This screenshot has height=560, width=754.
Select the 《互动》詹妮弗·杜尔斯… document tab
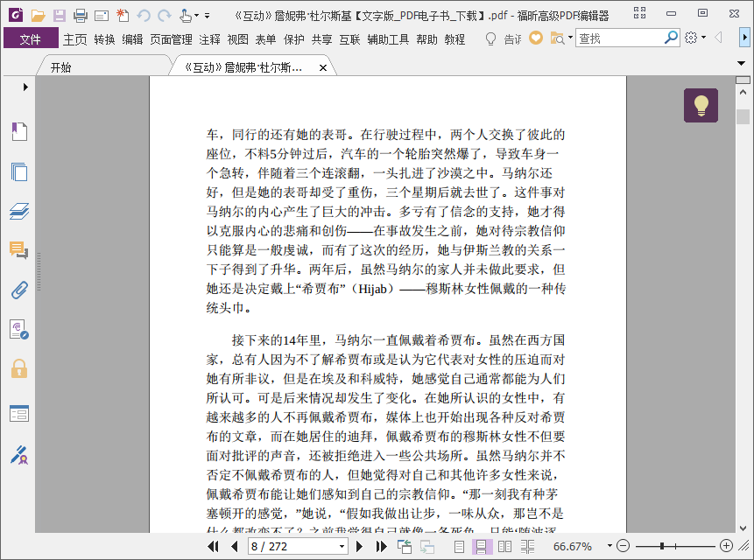[x=243, y=67]
